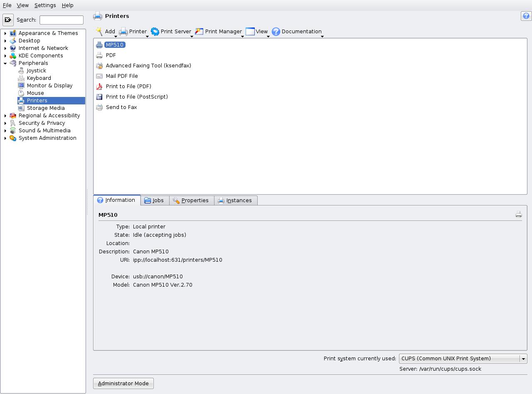The height and width of the screenshot is (394, 532).
Task: Click the Print to File (PostScript) floppy icon
Action: [x=99, y=97]
